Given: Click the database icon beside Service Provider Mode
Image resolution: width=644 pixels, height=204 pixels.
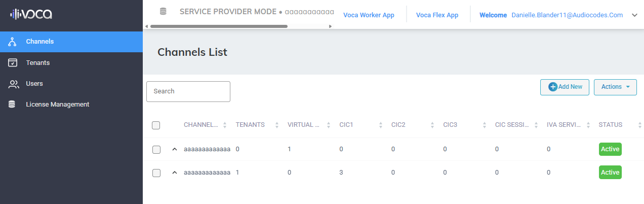Looking at the screenshot, I should (x=163, y=11).
